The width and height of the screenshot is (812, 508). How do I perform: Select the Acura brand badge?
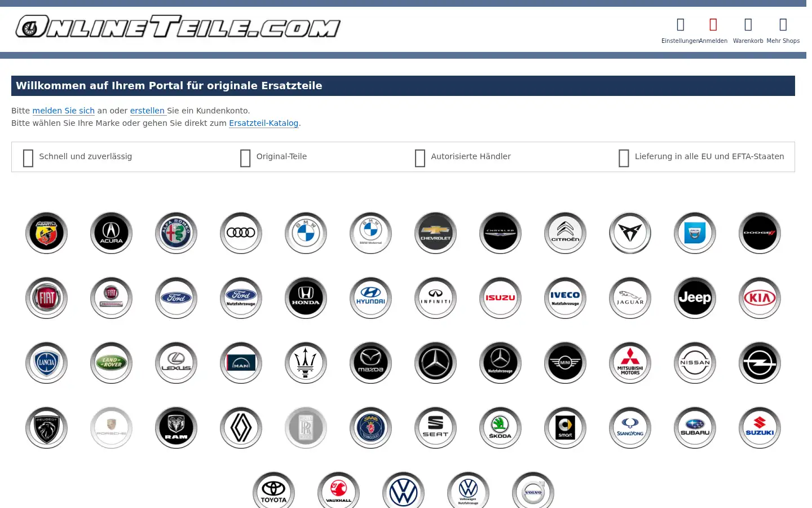pyautogui.click(x=111, y=233)
